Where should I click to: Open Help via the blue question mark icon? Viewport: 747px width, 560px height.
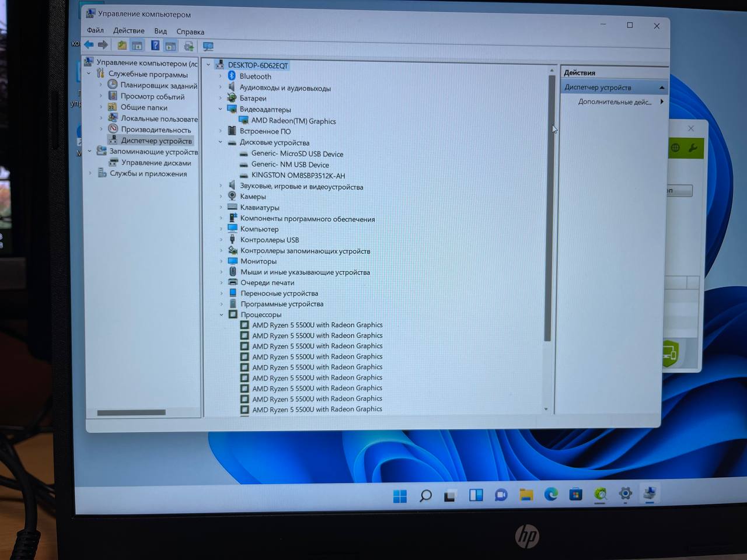click(x=155, y=45)
